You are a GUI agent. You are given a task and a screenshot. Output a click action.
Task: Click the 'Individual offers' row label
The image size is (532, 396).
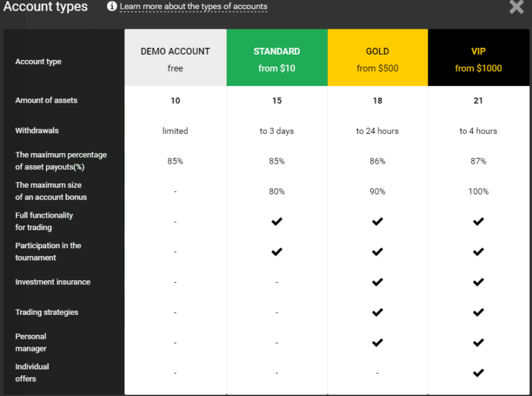click(32, 373)
